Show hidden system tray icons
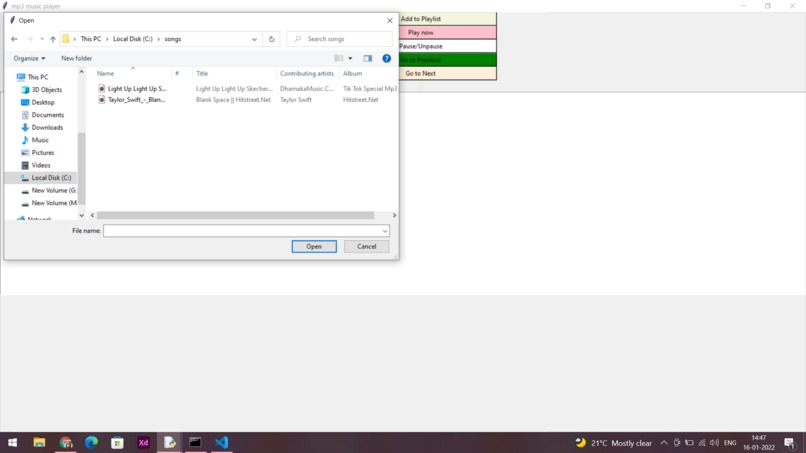This screenshot has width=806, height=453. pos(664,443)
